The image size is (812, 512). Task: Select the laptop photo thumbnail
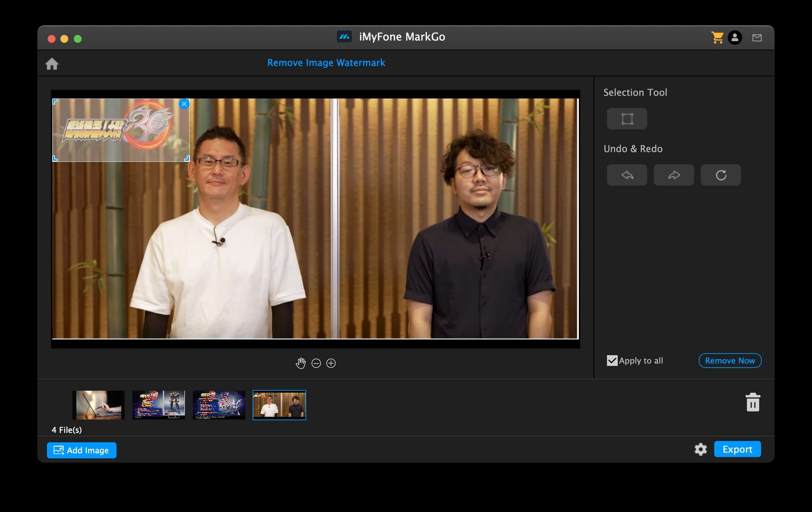pyautogui.click(x=98, y=405)
